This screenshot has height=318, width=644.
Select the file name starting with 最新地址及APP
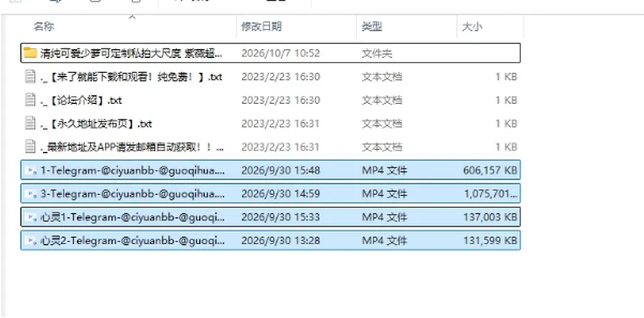[132, 147]
